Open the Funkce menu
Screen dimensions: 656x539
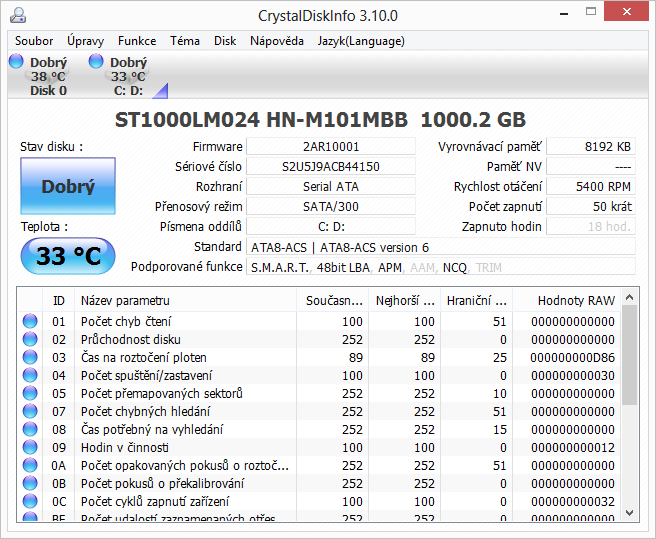click(x=136, y=41)
